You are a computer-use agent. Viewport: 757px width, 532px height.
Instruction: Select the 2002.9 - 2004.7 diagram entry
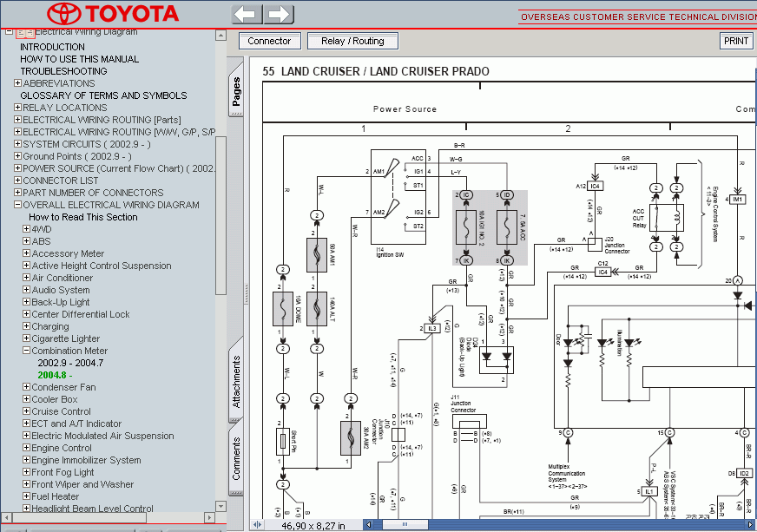click(x=69, y=363)
